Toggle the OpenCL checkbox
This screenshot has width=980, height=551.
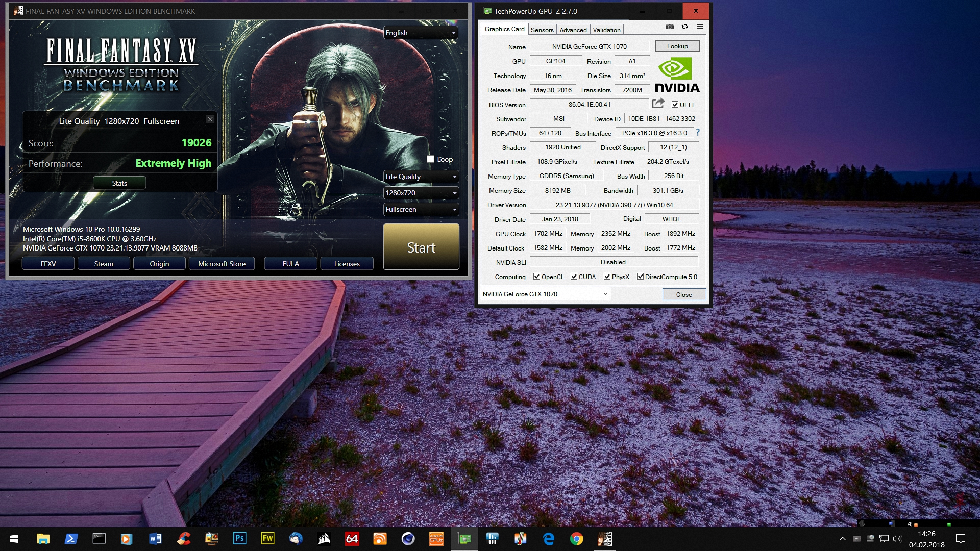tap(536, 277)
